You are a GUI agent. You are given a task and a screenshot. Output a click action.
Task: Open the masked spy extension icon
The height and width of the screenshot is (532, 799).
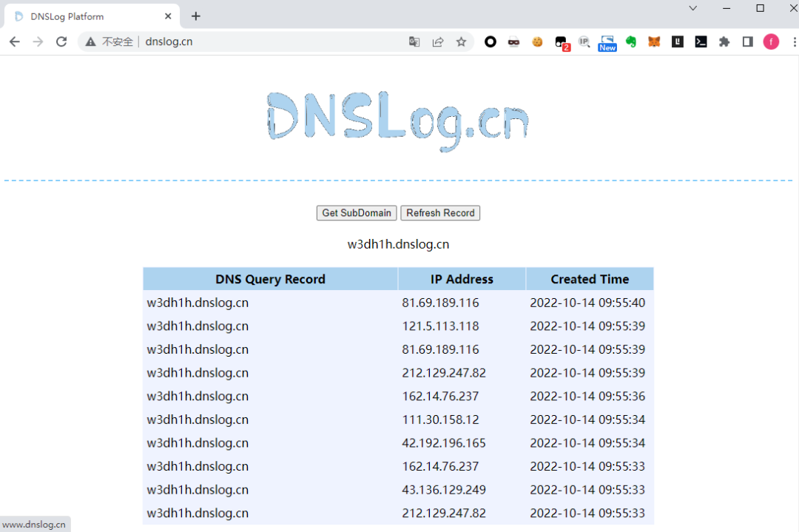coord(513,41)
